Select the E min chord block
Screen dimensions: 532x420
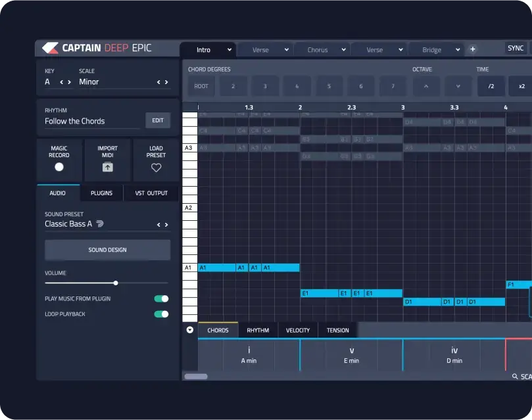click(x=351, y=355)
